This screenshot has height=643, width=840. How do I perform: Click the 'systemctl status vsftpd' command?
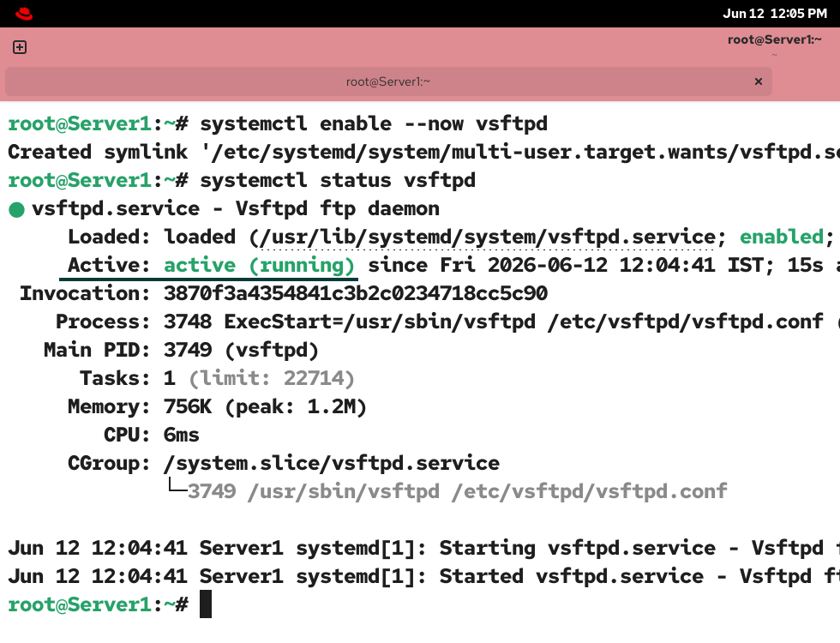point(338,181)
